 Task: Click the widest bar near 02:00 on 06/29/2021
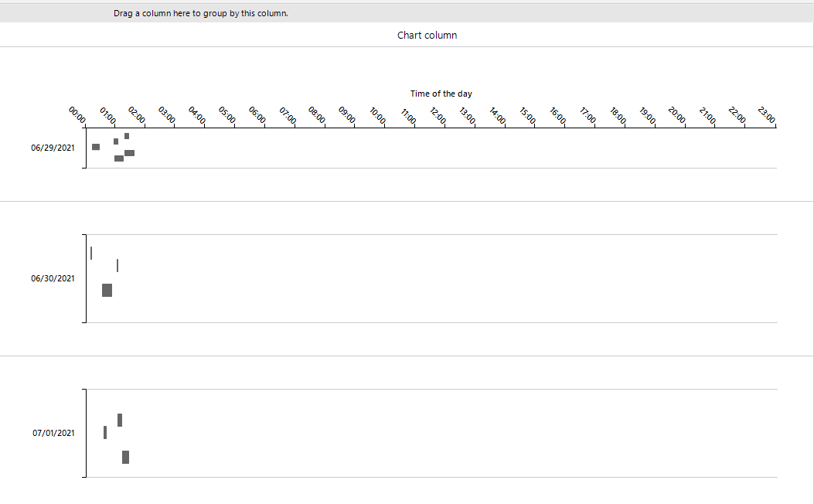point(130,153)
